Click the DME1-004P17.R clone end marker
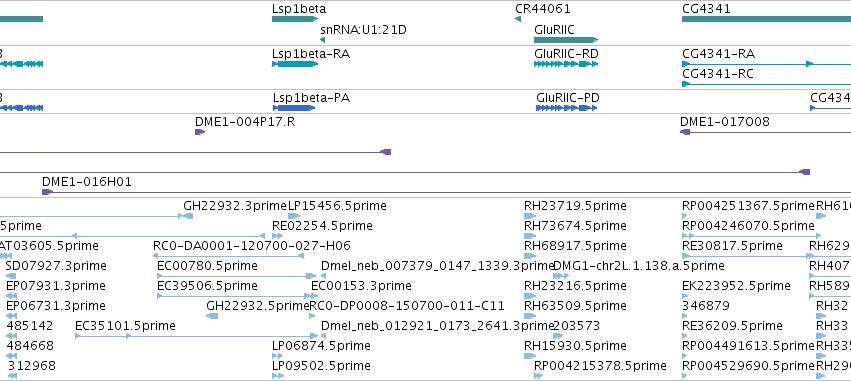 pyautogui.click(x=200, y=132)
